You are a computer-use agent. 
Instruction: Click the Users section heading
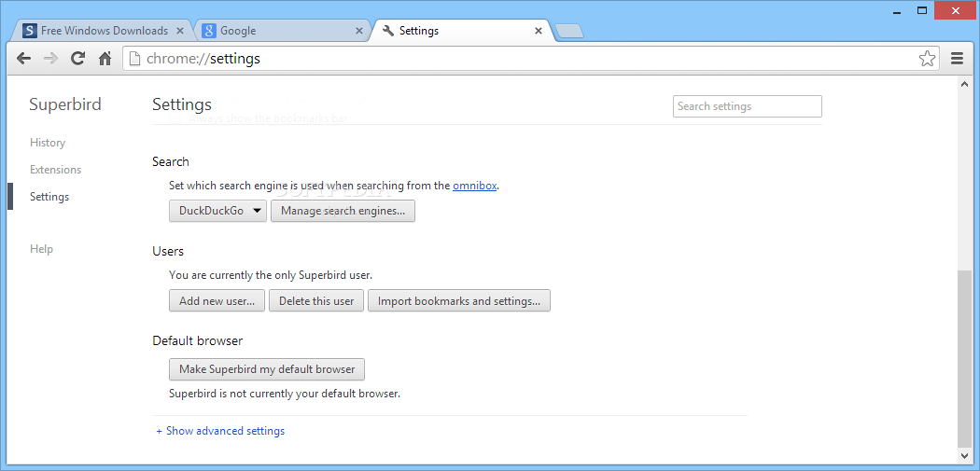pyautogui.click(x=168, y=251)
